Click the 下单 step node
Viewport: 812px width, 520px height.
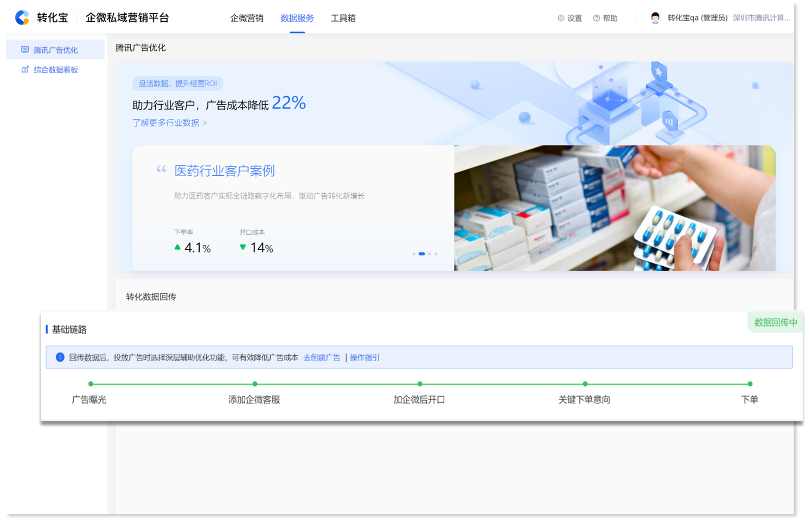point(750,384)
